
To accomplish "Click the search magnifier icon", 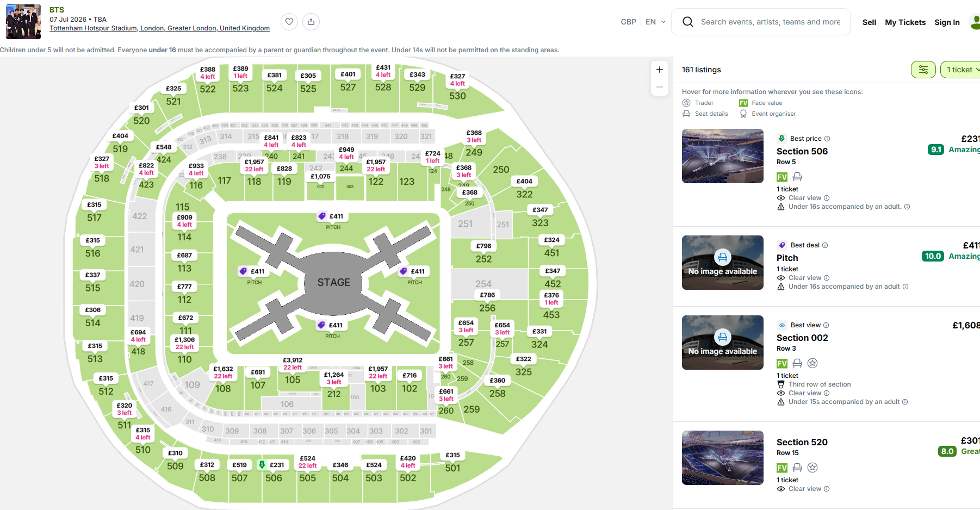I will 688,22.
